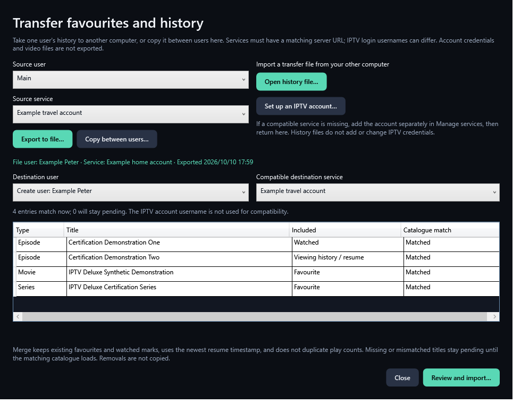Sort by the Type column header
Viewport: 521px width, 420px height.
pyautogui.click(x=38, y=230)
